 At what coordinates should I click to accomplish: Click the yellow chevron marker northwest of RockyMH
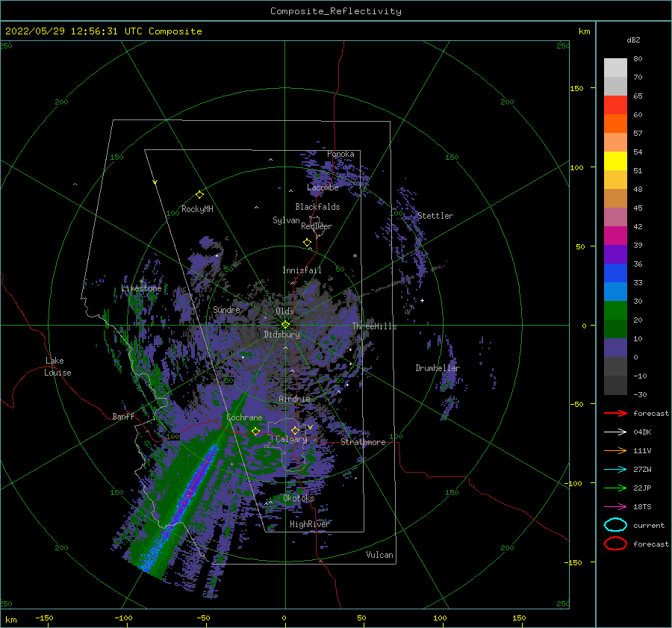(155, 182)
